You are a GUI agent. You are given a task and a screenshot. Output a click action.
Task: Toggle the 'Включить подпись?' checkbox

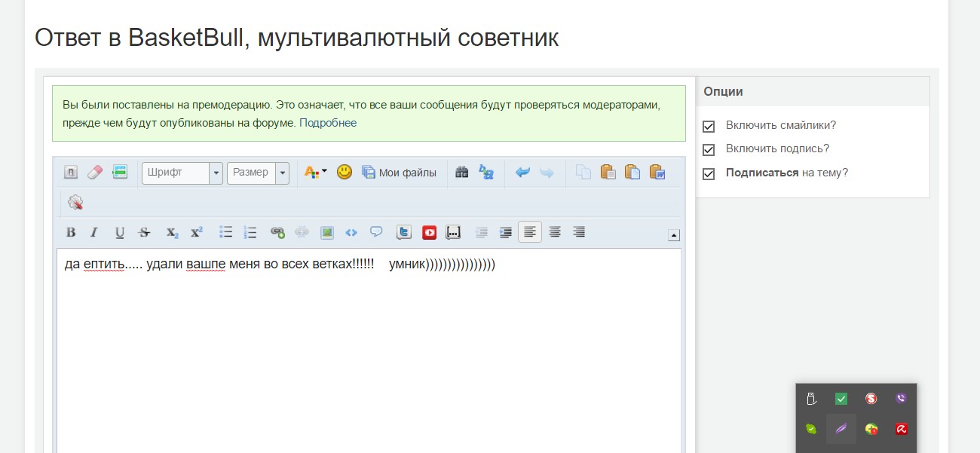coord(709,150)
